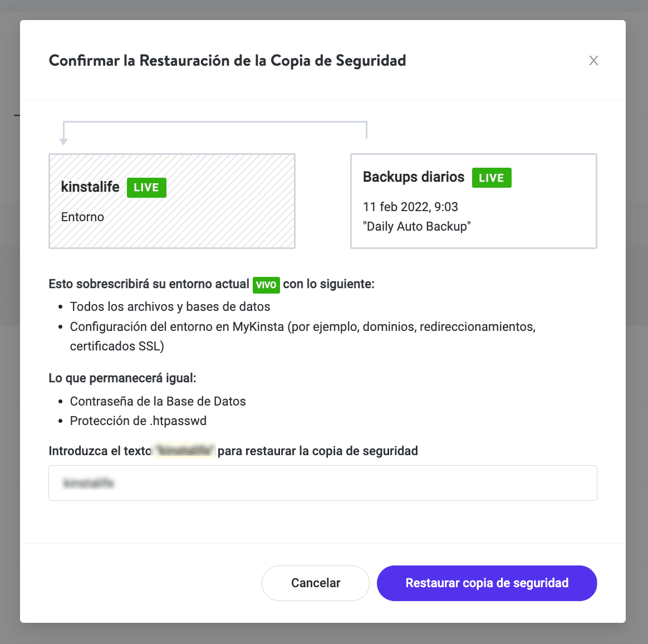Click the green VIVO environment badge
Viewport: 648px width, 644px height.
[x=266, y=285]
